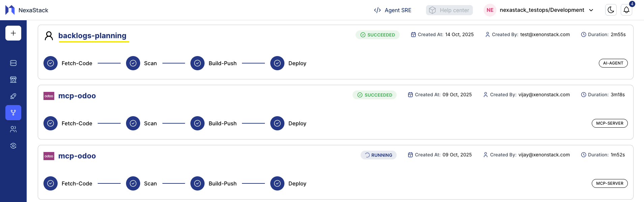The height and width of the screenshot is (202, 644).
Task: Click the RUNNING status badge
Action: click(378, 155)
